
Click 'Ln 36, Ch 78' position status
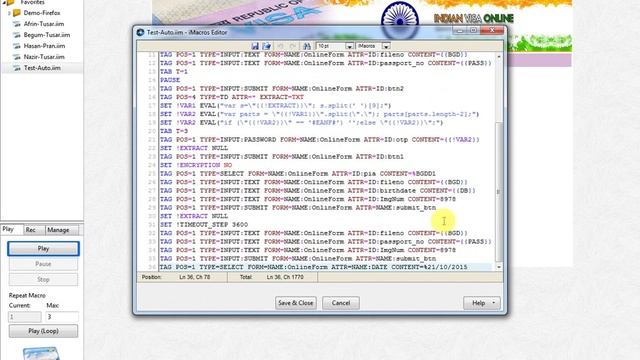point(195,277)
